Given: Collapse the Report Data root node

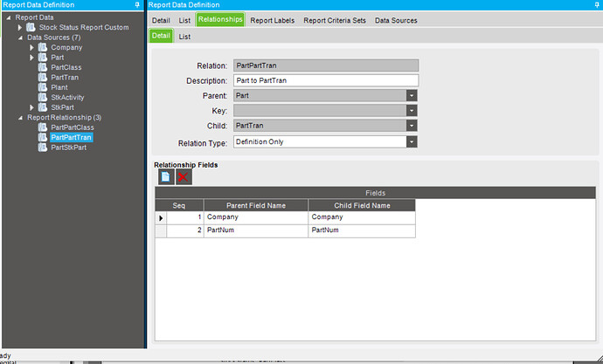Looking at the screenshot, I should pyautogui.click(x=9, y=17).
